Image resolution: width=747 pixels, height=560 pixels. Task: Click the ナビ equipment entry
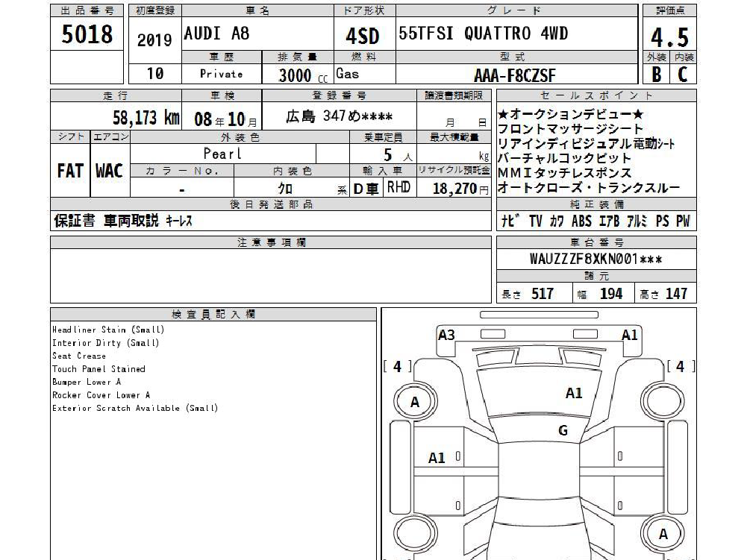(510, 221)
